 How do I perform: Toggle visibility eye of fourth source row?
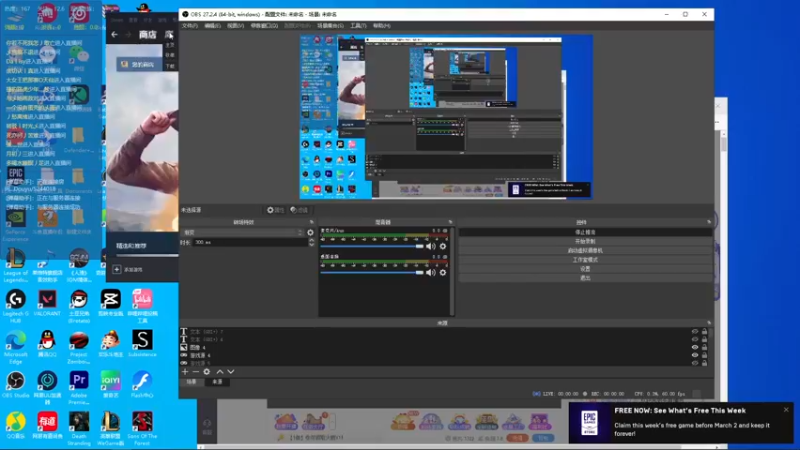[x=695, y=355]
